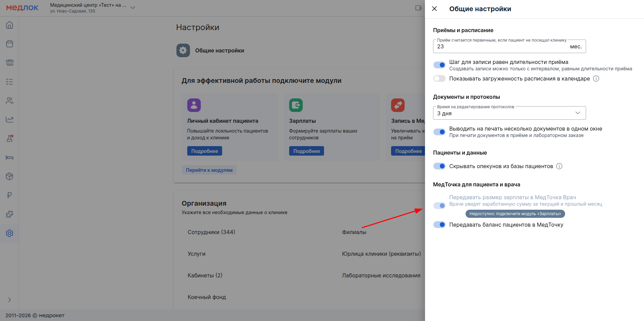Image resolution: width=644 pixels, height=321 pixels.
Task: Open the home icon in sidebar
Action: 9,25
